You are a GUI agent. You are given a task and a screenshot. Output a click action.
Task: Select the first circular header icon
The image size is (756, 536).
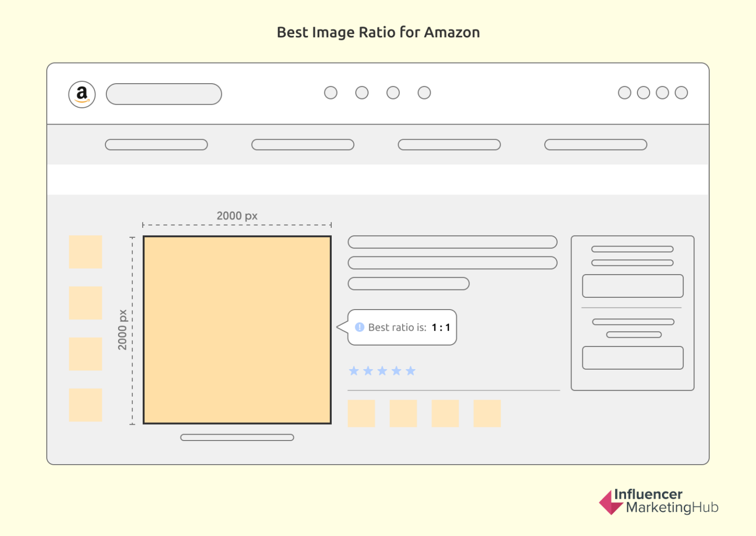pyautogui.click(x=331, y=93)
